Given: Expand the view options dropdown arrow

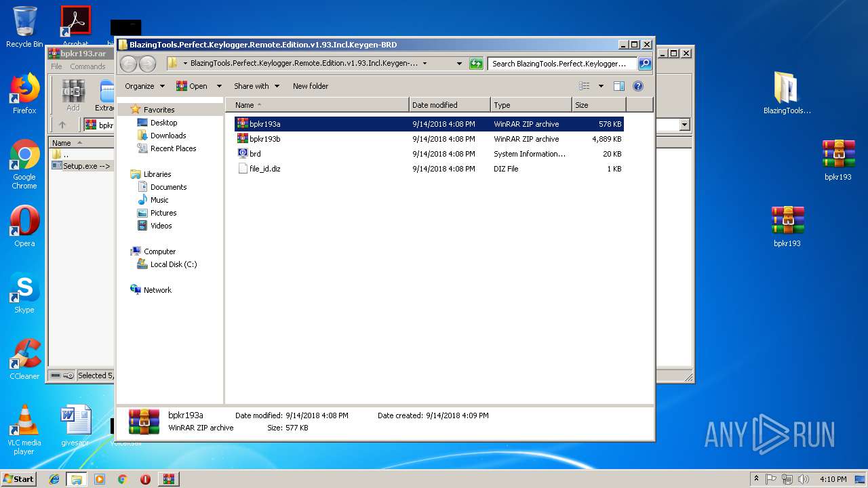Looking at the screenshot, I should (x=601, y=86).
